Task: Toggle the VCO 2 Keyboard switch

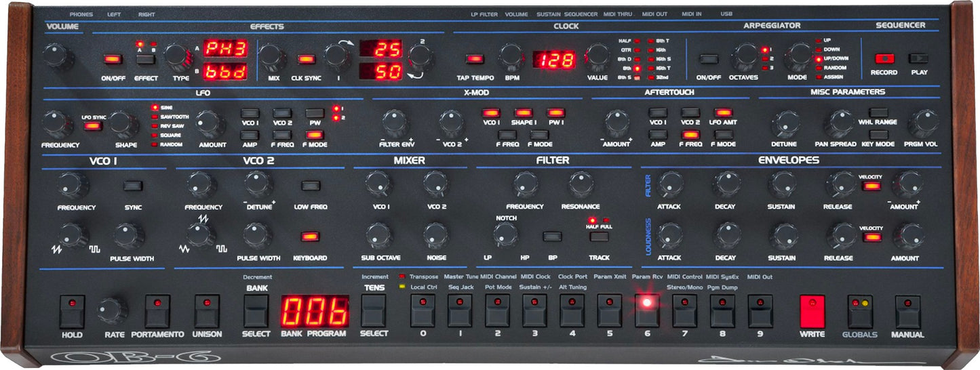Action: pyautogui.click(x=310, y=237)
